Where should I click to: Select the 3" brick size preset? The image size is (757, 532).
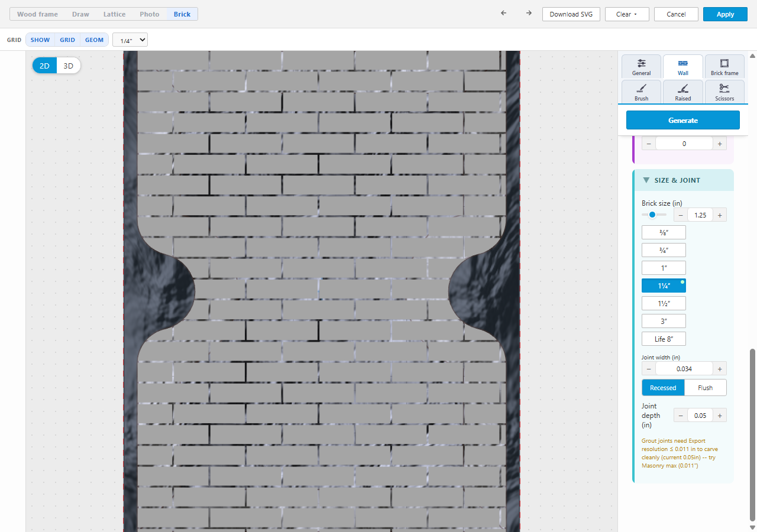tap(664, 321)
